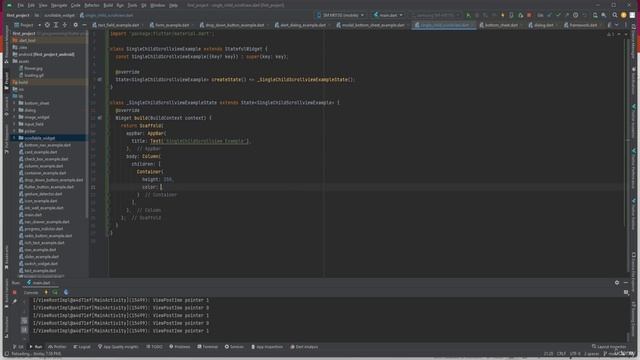640x360 pixels.
Task: Open the View menu
Action: click(x=43, y=5)
